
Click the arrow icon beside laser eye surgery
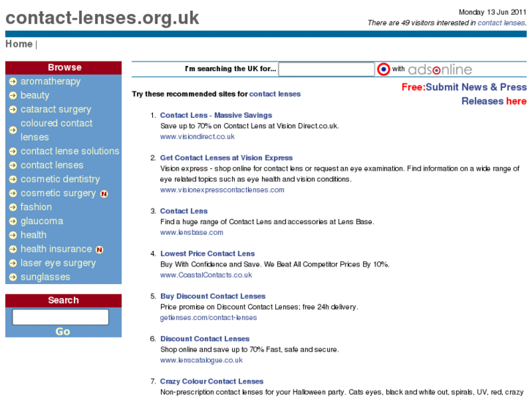(x=13, y=263)
